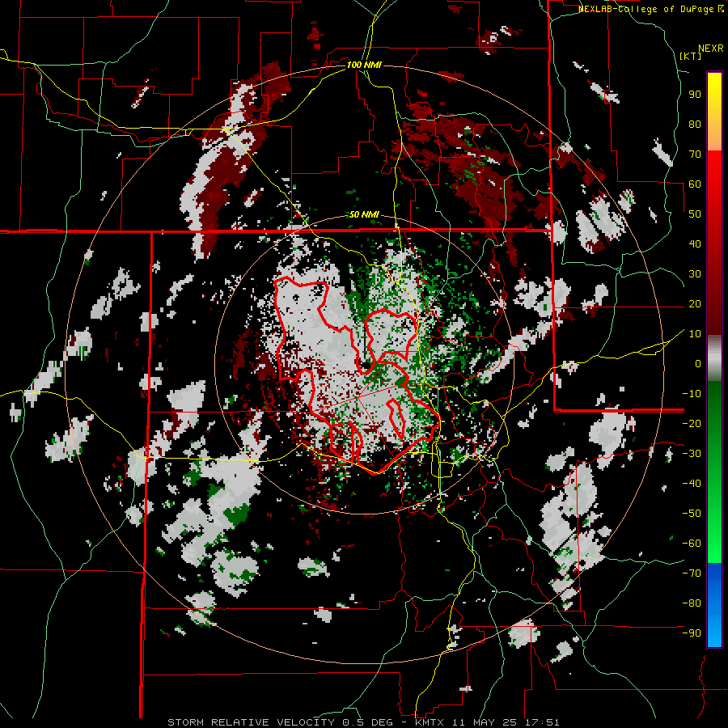The image size is (728, 728).
Task: Click the "-80" value on the velocity scale
Action: 692,603
